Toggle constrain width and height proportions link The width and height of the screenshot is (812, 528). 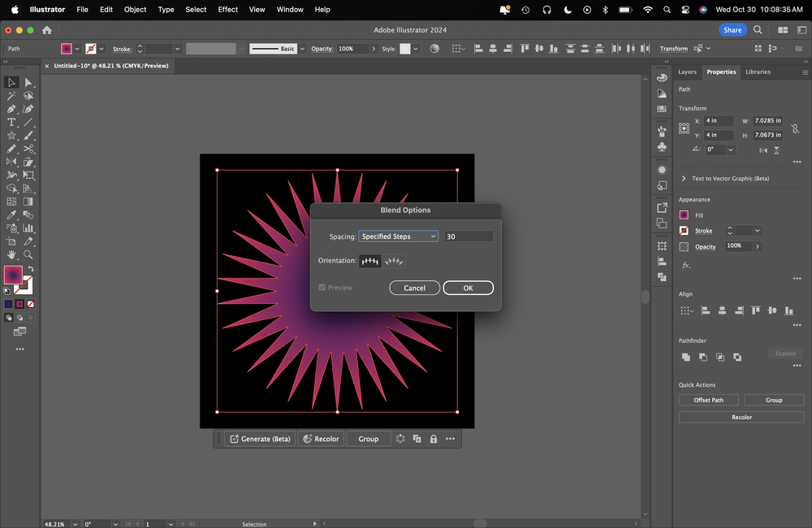pyautogui.click(x=795, y=128)
